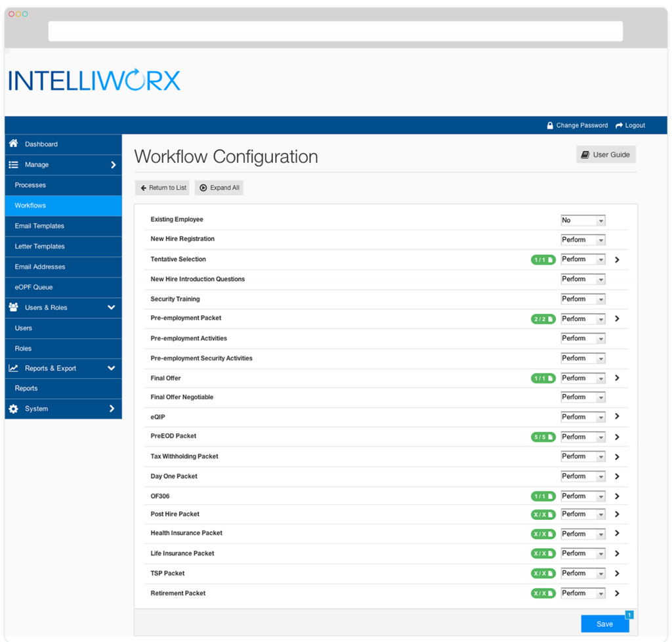Click the Retirement Packet X/X badge
672x642 pixels.
point(543,593)
